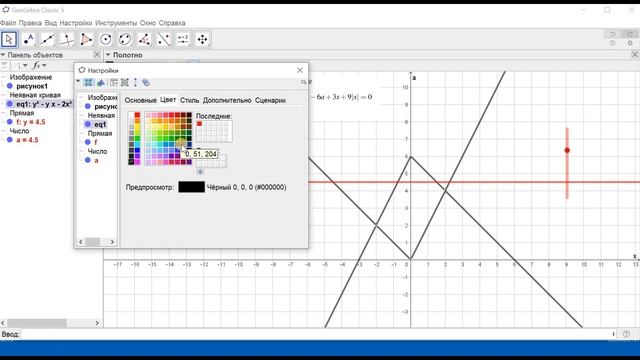Click the Undo arrow icon
Image resolution: width=640 pixels, height=360 pixels.
click(x=613, y=34)
